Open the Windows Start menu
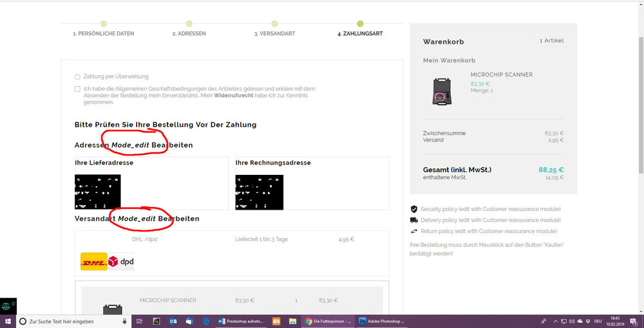This screenshot has height=328, width=644. pyautogui.click(x=8, y=322)
